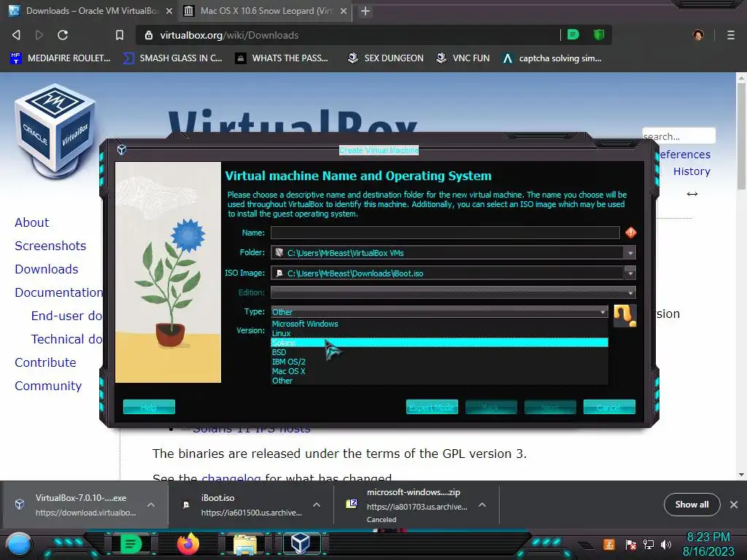747x560 pixels.
Task: Open the browser hamburger menu
Action: [731, 35]
